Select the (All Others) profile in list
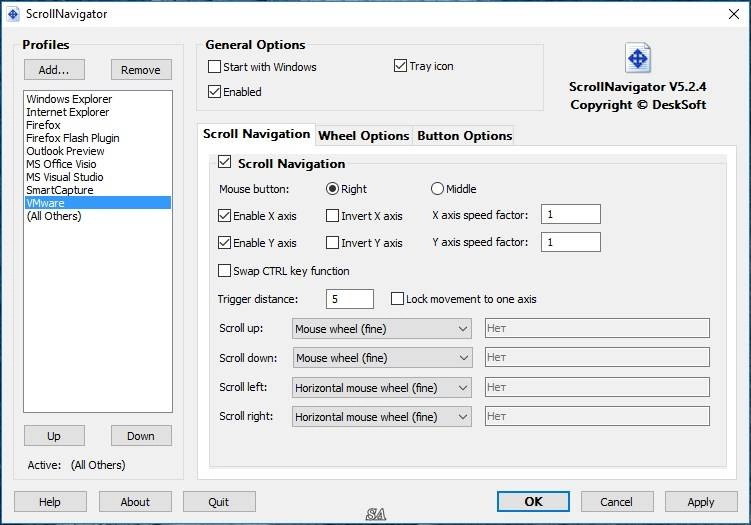 98,216
